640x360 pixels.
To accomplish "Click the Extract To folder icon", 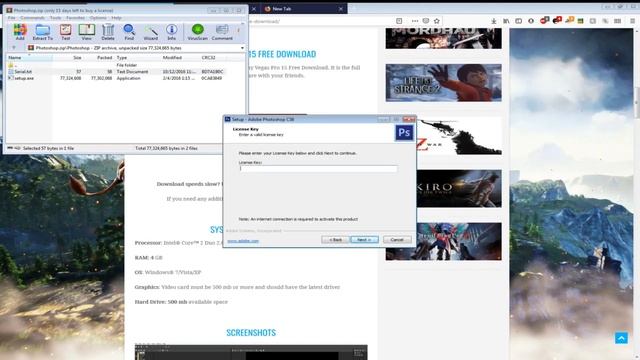I will pos(42,32).
